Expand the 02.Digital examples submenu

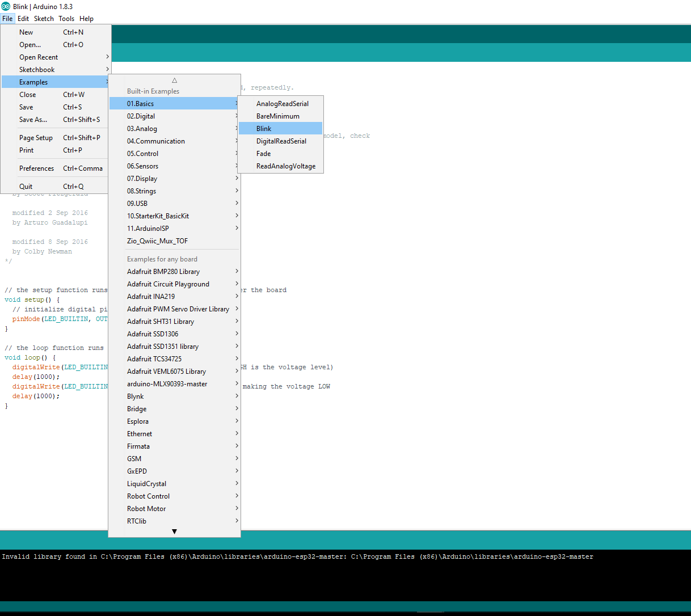[141, 116]
